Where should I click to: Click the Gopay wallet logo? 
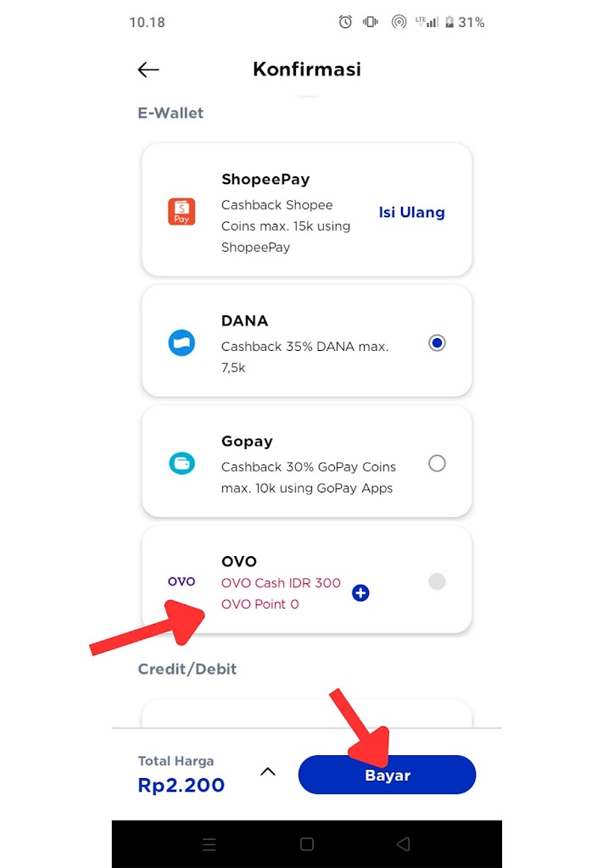(x=181, y=464)
